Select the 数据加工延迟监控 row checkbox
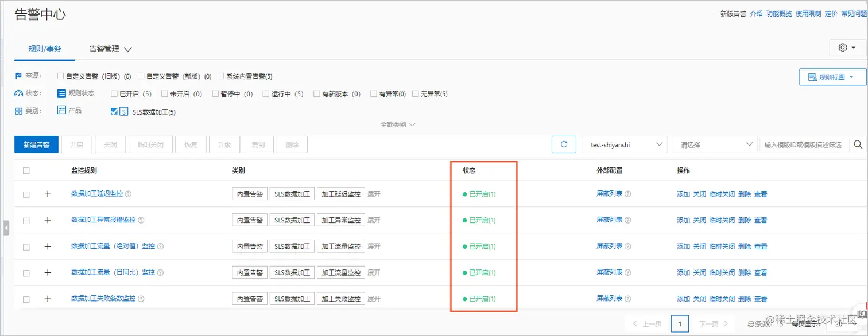 click(x=26, y=195)
